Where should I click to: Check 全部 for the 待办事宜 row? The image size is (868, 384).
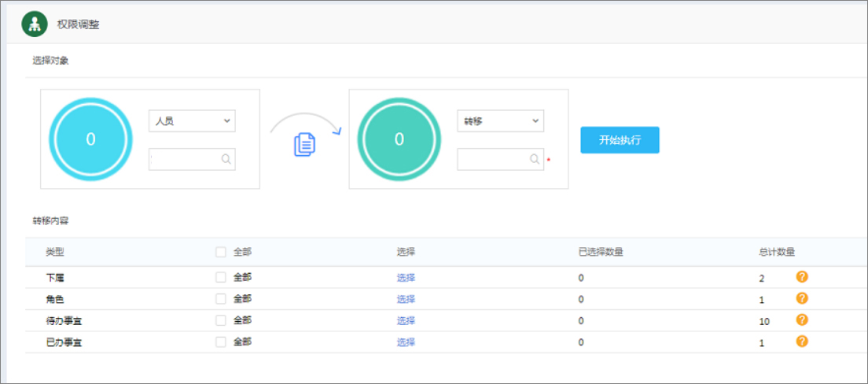click(221, 320)
